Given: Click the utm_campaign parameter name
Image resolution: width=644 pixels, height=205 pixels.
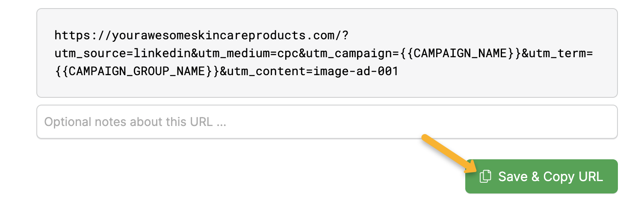Looking at the screenshot, I should tap(349, 53).
